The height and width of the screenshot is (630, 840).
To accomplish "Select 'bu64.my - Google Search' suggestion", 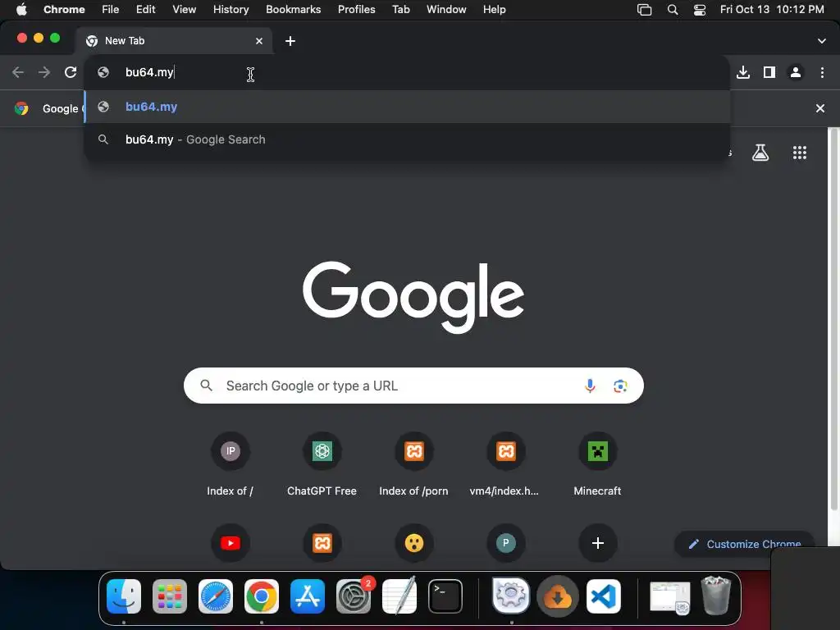I will pyautogui.click(x=407, y=139).
